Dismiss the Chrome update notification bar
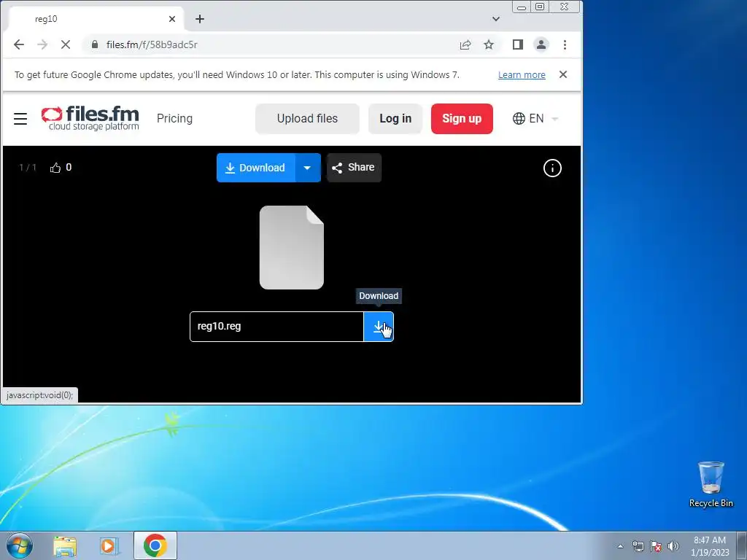Screen dimensions: 747x560 [563, 74]
